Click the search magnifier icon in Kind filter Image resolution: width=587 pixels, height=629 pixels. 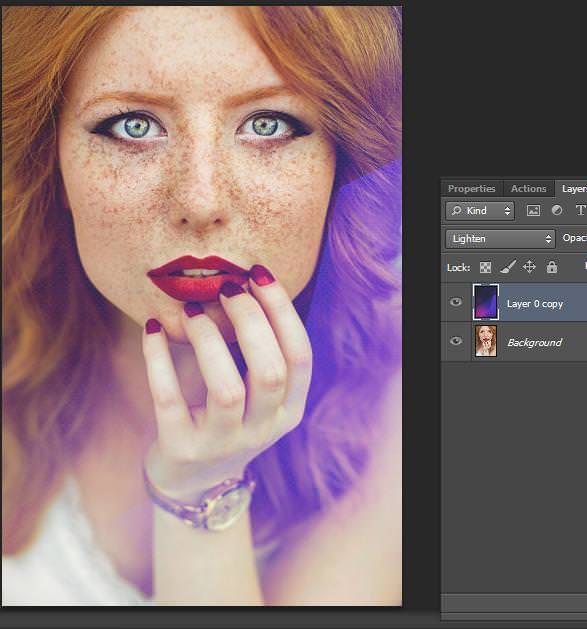pos(456,211)
